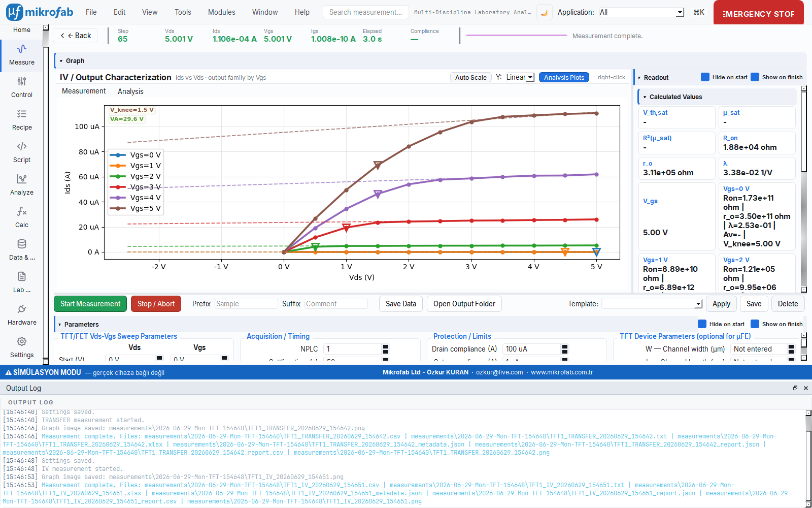Go to Home in sidebar
The width and height of the screenshot is (812, 508).
tap(22, 30)
